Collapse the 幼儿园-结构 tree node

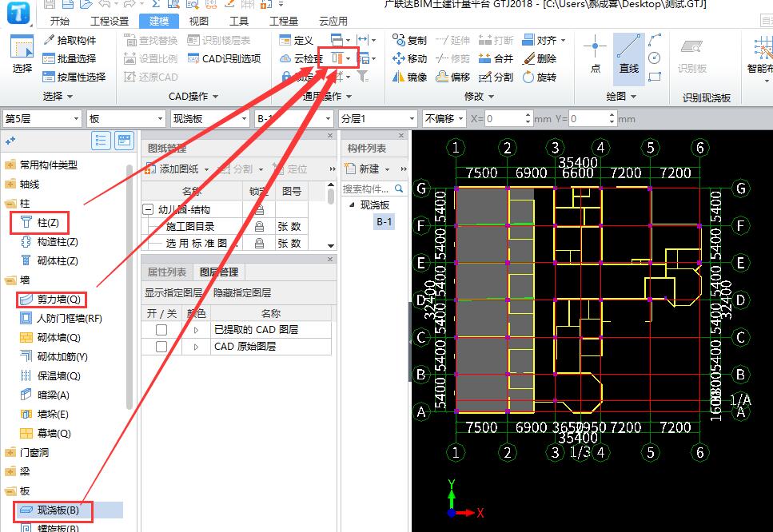click(147, 210)
